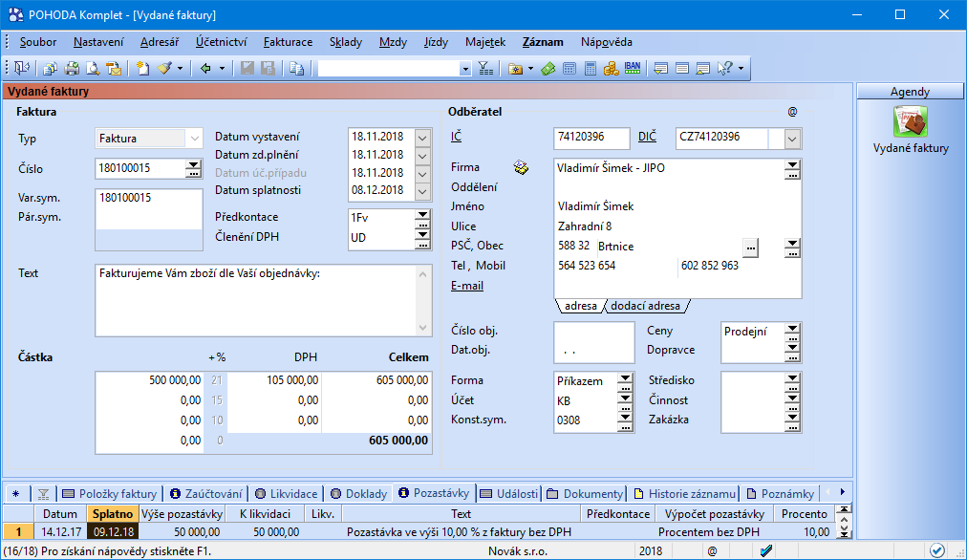
Task: Click the funnel filter icon beside search box
Action: tap(486, 69)
